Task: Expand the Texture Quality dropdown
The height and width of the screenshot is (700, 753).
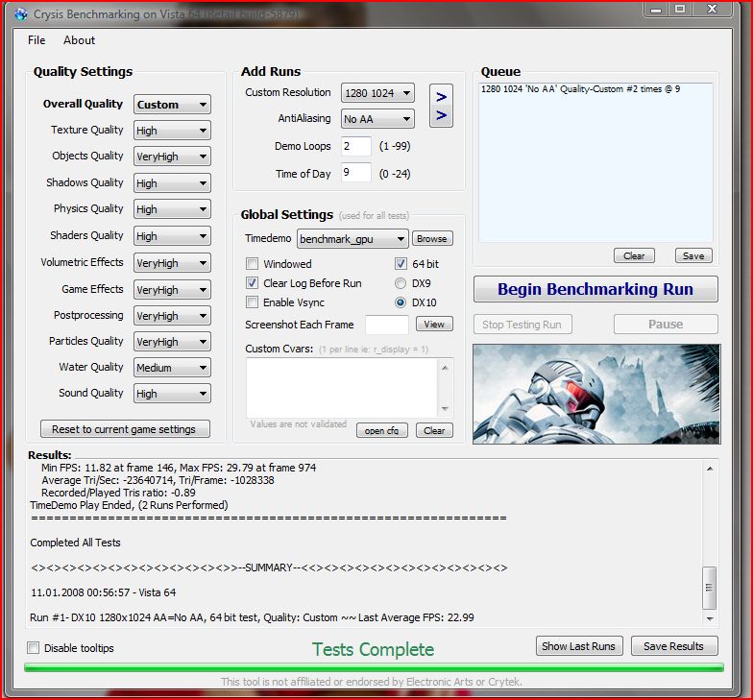Action: pos(172,131)
